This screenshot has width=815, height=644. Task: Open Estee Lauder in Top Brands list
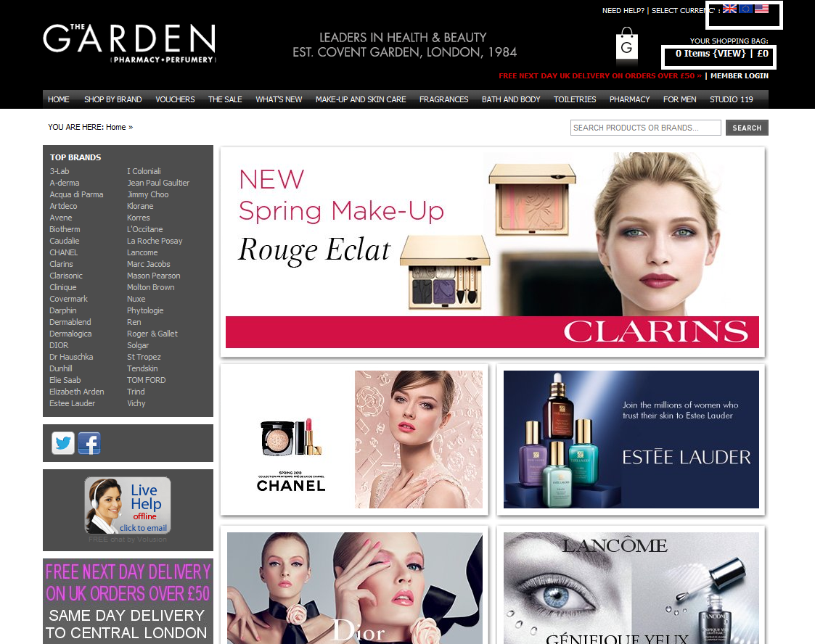(x=73, y=403)
